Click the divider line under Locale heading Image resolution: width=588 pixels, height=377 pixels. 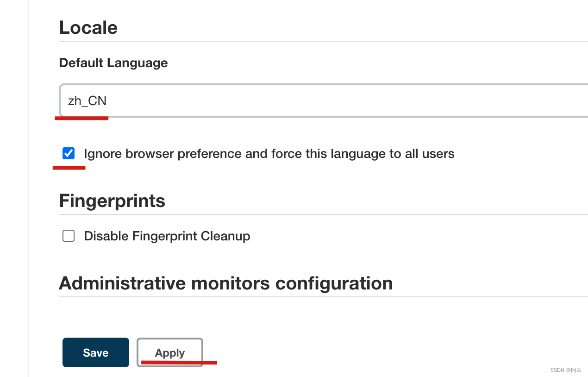[323, 41]
